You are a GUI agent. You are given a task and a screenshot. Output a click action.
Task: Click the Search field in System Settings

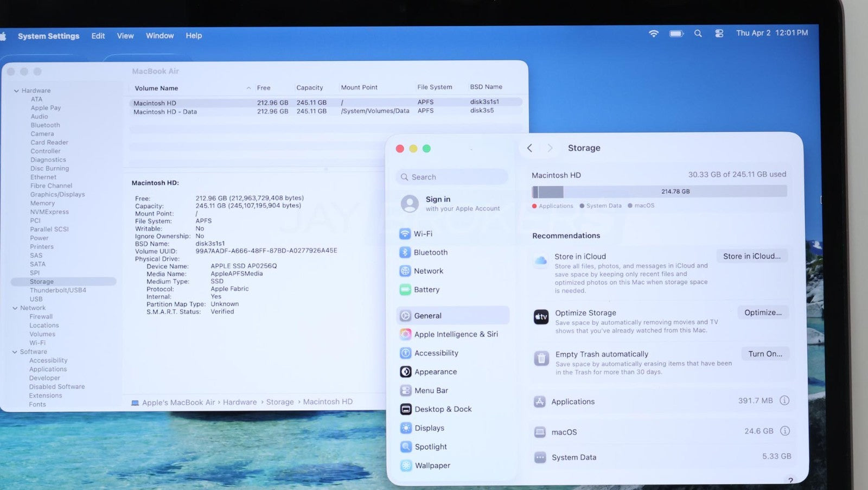452,177
